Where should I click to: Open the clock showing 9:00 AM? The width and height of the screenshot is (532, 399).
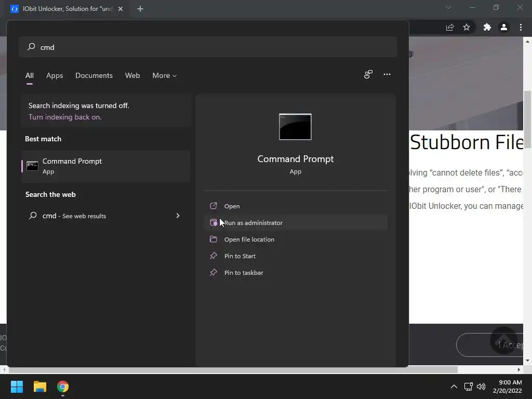[x=508, y=387]
